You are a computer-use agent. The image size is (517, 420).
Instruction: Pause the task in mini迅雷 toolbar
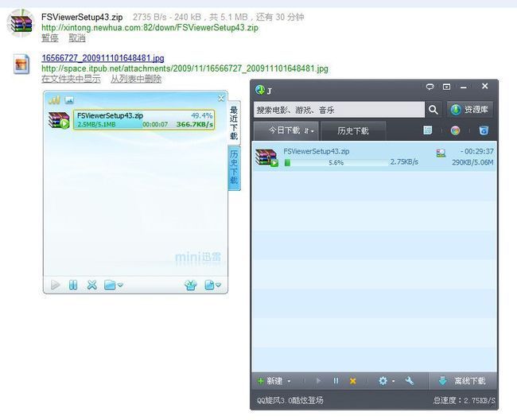73,285
